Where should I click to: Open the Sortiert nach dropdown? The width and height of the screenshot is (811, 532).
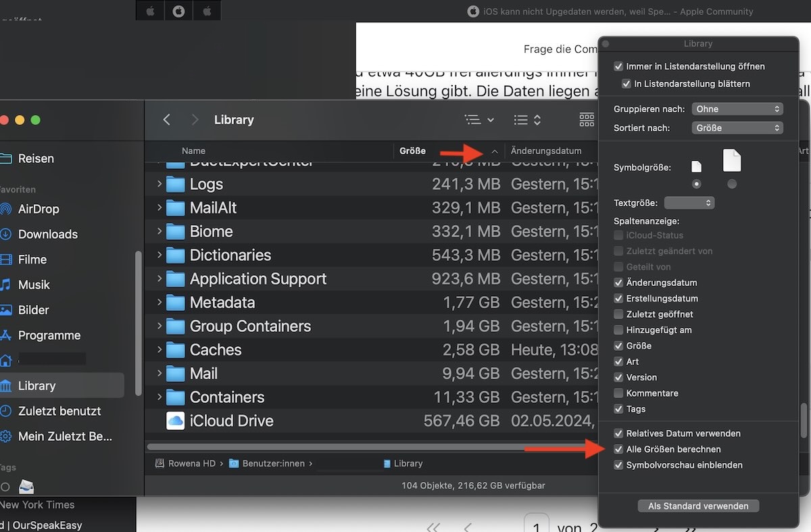(x=737, y=128)
